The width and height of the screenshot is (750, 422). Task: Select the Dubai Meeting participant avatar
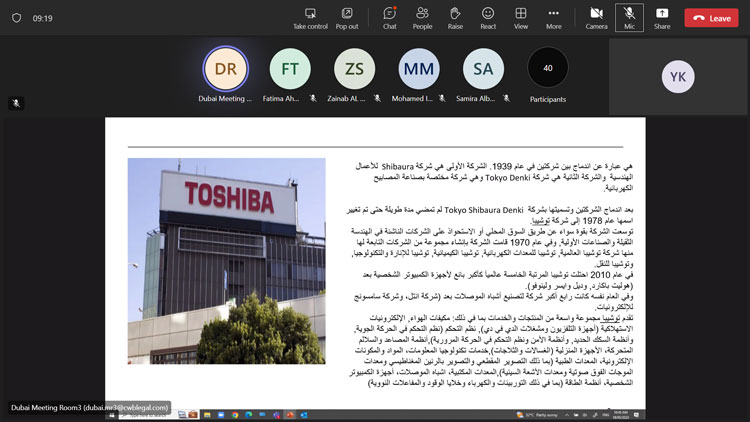pyautogui.click(x=225, y=68)
